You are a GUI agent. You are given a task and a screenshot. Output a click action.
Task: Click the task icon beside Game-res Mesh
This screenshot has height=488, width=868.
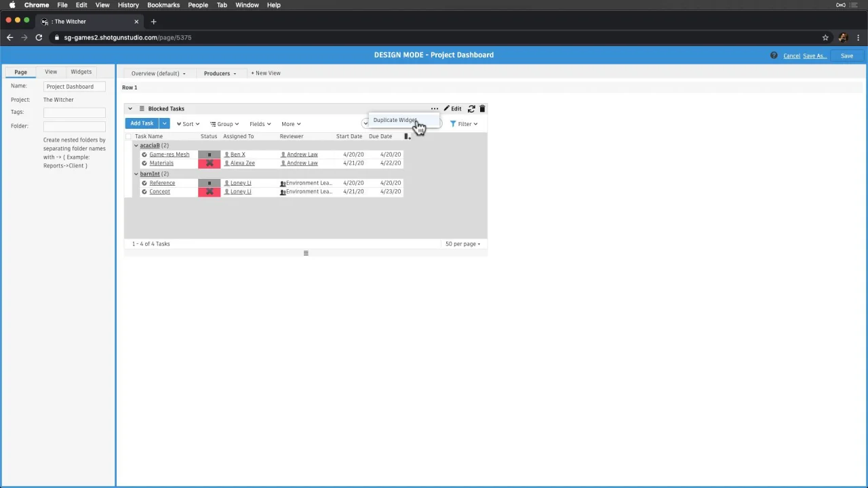pos(144,155)
